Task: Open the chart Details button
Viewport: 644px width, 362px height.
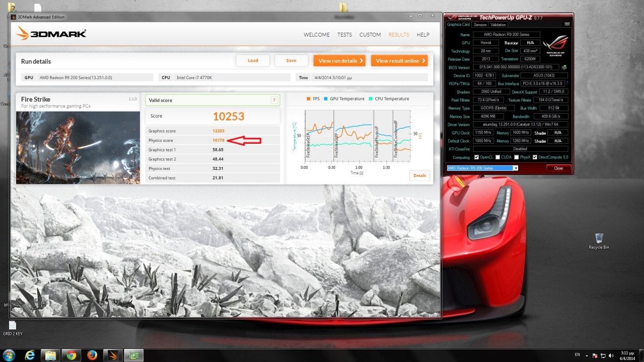Action: (x=420, y=175)
